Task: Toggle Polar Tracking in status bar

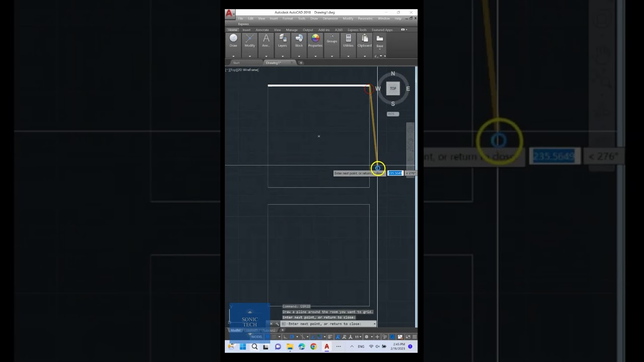Action: [x=292, y=337]
